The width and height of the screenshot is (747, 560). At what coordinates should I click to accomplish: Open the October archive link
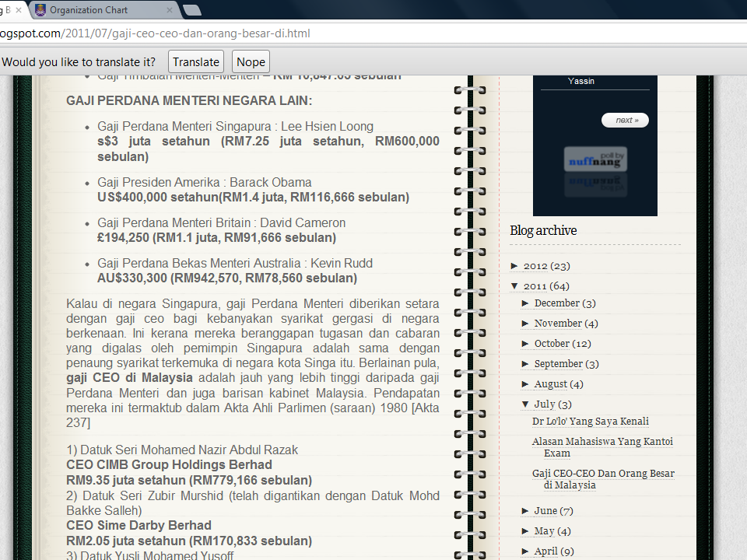[x=552, y=343]
